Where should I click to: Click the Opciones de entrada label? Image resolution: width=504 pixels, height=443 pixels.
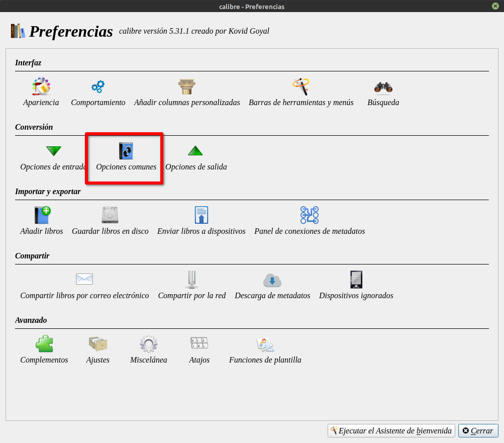53,167
